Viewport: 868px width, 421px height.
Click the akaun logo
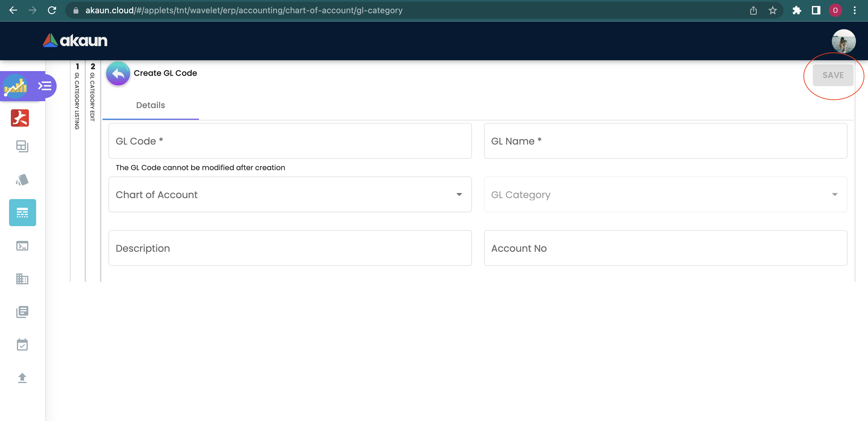(x=75, y=41)
